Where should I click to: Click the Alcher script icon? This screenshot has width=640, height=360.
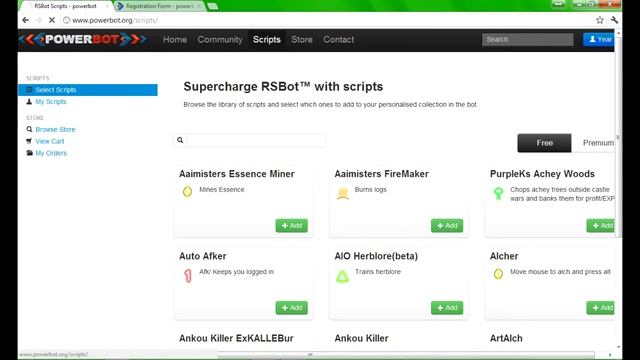point(498,274)
